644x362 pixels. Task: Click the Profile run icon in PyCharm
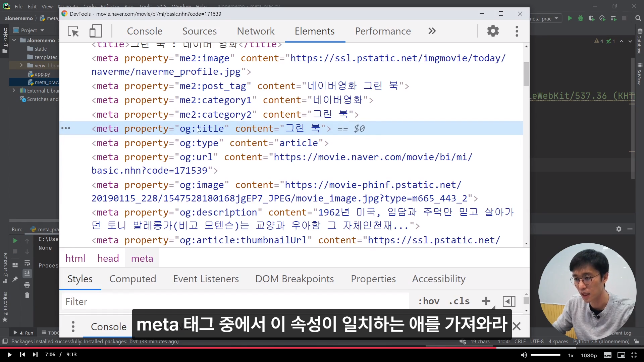(x=602, y=18)
